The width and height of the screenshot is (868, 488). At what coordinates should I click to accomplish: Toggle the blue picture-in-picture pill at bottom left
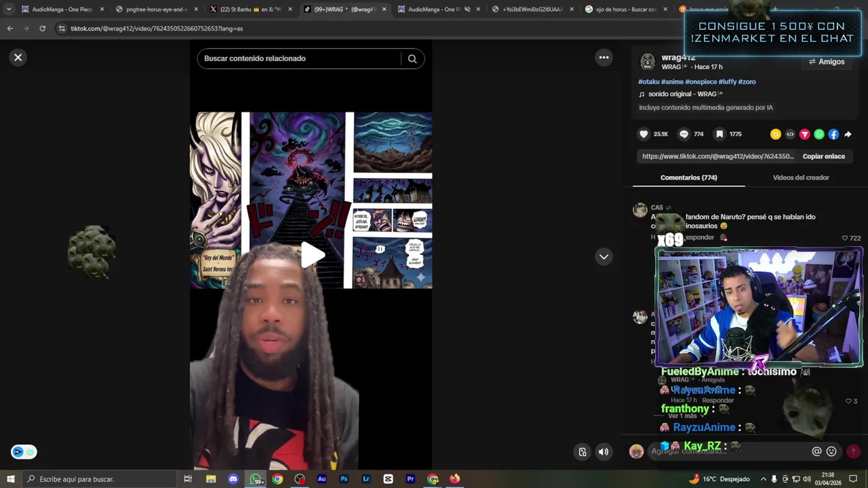tap(24, 452)
